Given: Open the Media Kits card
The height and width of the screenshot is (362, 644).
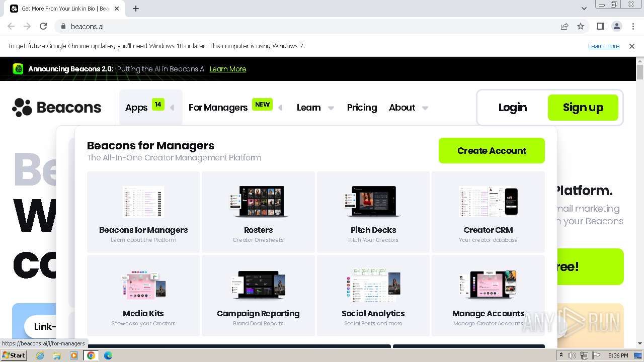Looking at the screenshot, I should tap(143, 295).
